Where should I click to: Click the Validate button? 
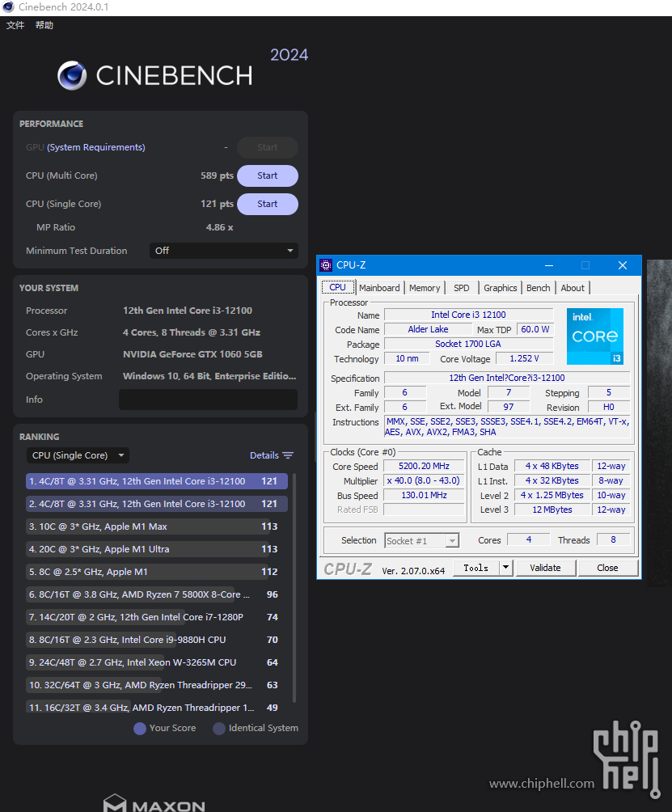[545, 568]
